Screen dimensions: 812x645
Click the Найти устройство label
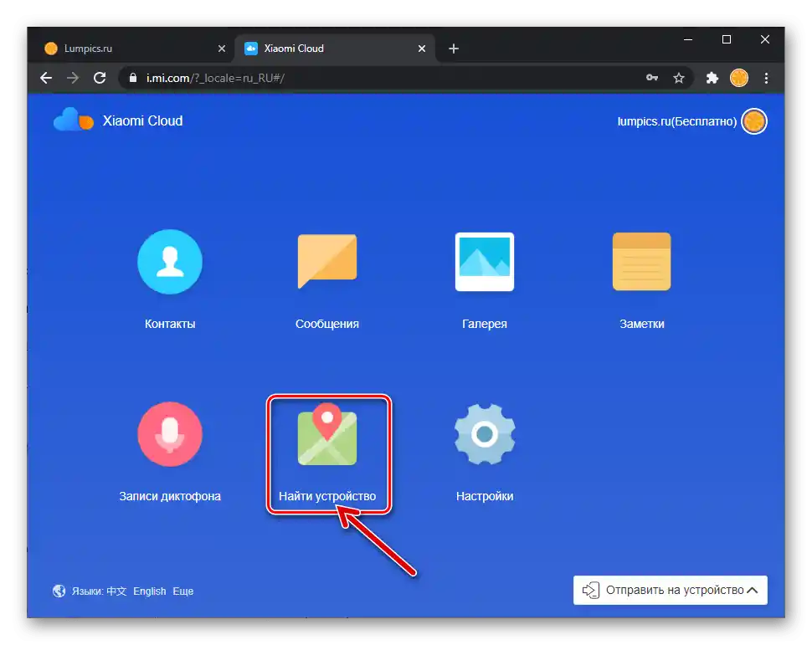[327, 496]
